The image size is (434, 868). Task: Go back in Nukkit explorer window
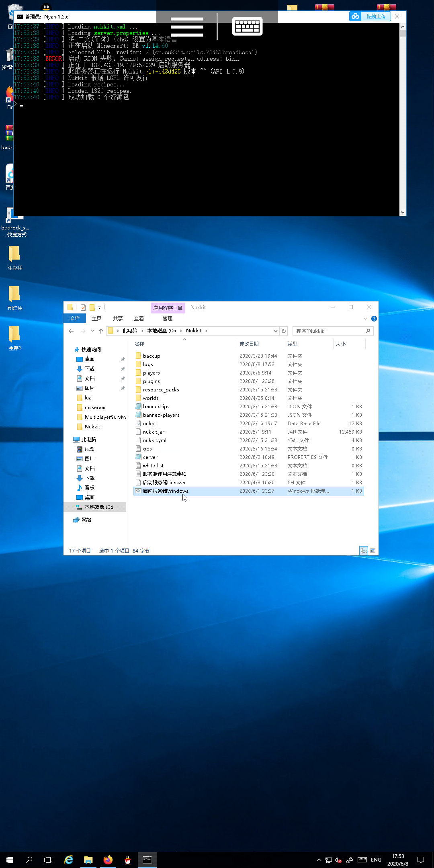point(71,331)
